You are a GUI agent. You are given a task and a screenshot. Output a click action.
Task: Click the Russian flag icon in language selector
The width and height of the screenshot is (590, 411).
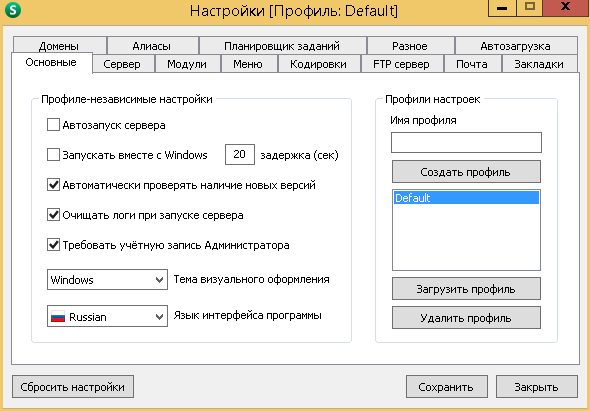coord(58,317)
